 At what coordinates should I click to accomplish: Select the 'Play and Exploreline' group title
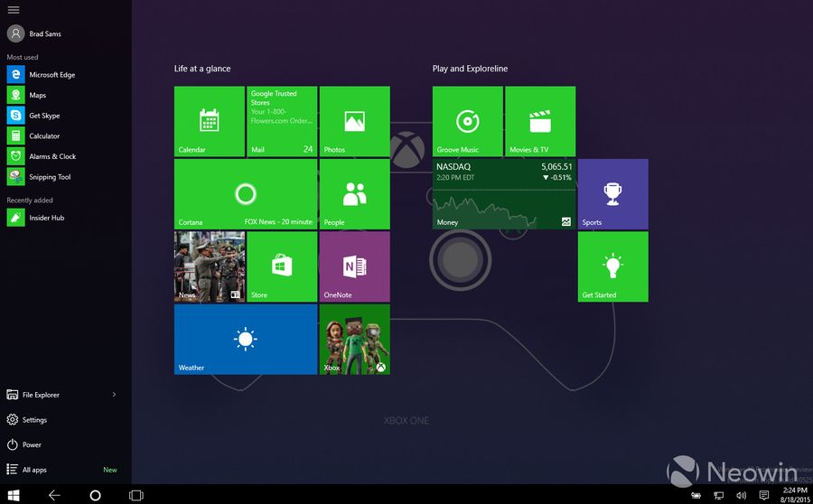click(471, 69)
